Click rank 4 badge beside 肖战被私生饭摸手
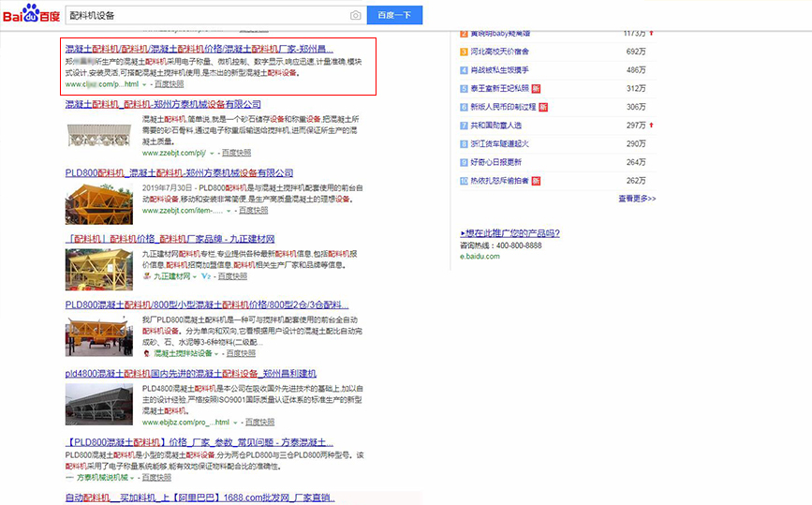This screenshot has height=505, width=812. [x=464, y=70]
